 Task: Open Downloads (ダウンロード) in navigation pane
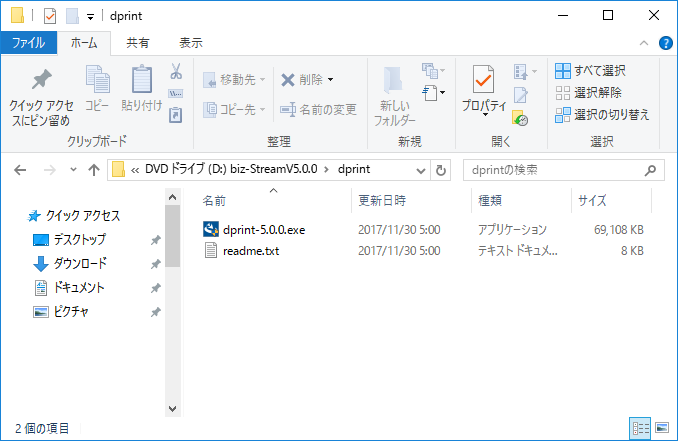(70, 264)
